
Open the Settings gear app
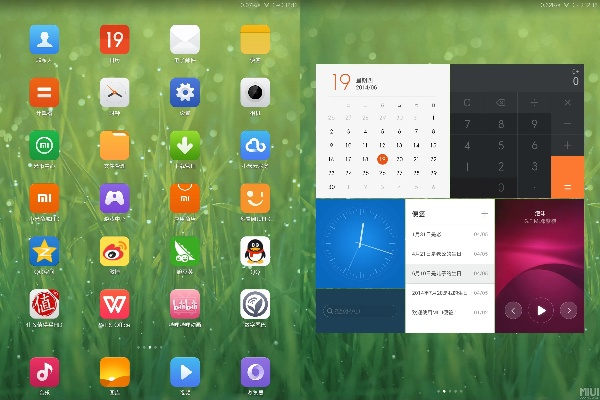pyautogui.click(x=184, y=93)
